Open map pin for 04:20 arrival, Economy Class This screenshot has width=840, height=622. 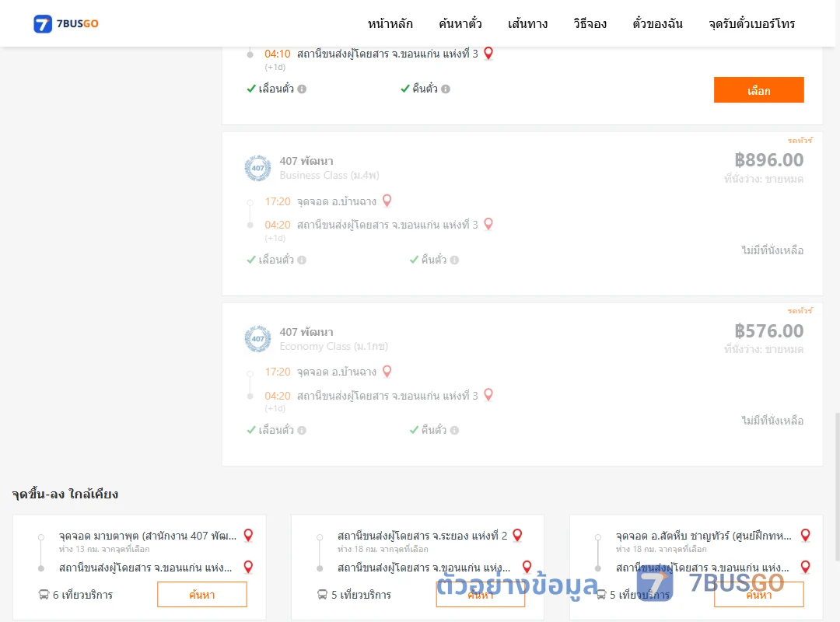pos(488,395)
